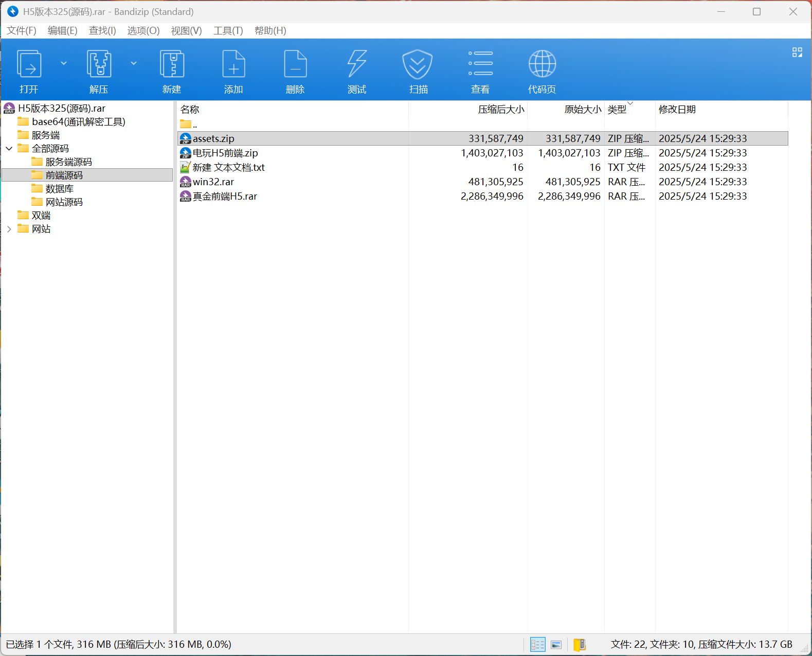The height and width of the screenshot is (656, 812).
Task: Open the dropdown arrow next to 解压
Action: 134,63
